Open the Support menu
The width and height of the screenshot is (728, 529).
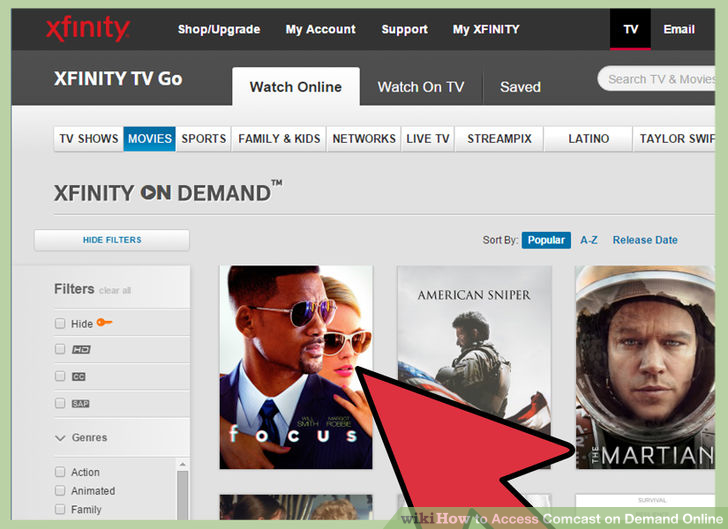(x=404, y=29)
